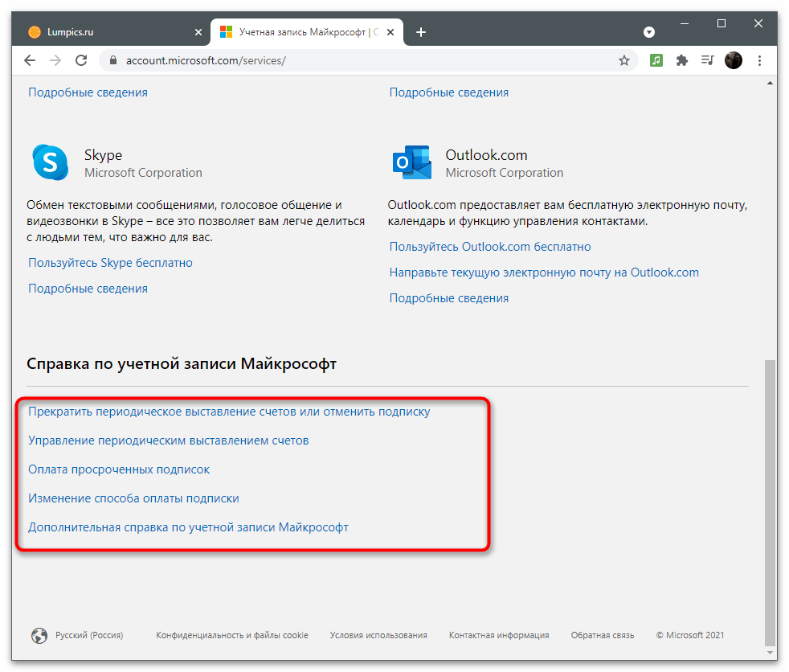Click the © Microsoft 2021 text
This screenshot has height=672, width=789.
coord(690,635)
